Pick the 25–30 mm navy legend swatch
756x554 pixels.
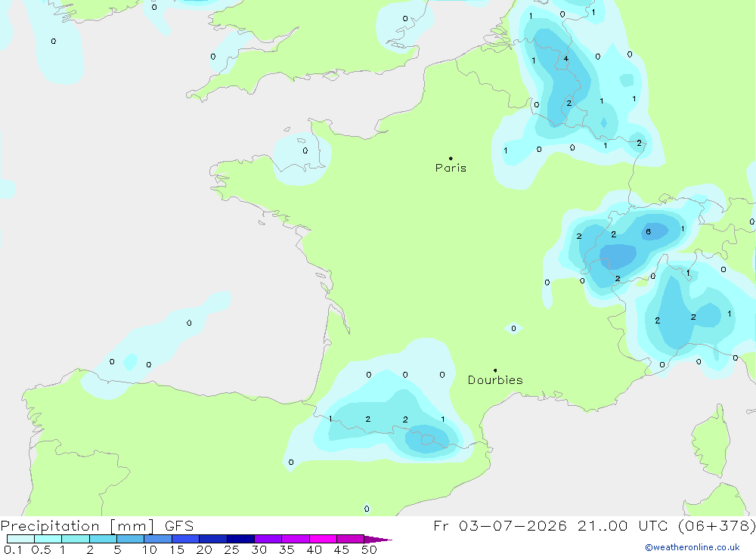[x=240, y=539]
